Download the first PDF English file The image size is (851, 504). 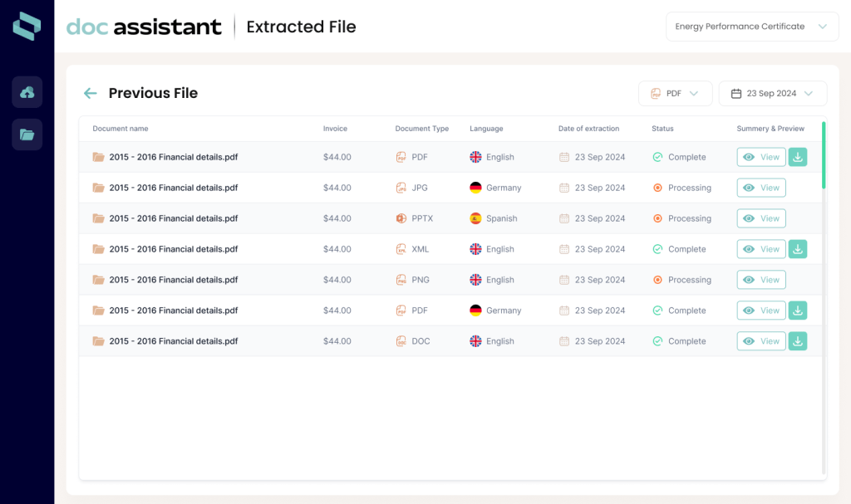click(x=797, y=157)
